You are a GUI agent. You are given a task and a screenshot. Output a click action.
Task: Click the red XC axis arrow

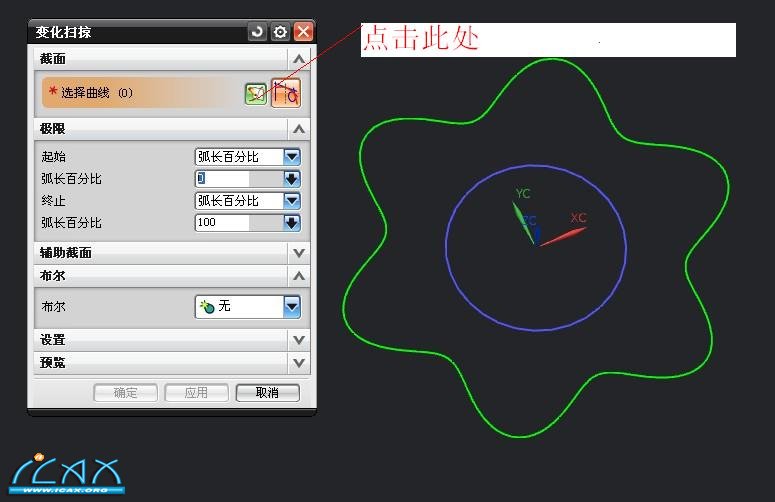(x=567, y=235)
